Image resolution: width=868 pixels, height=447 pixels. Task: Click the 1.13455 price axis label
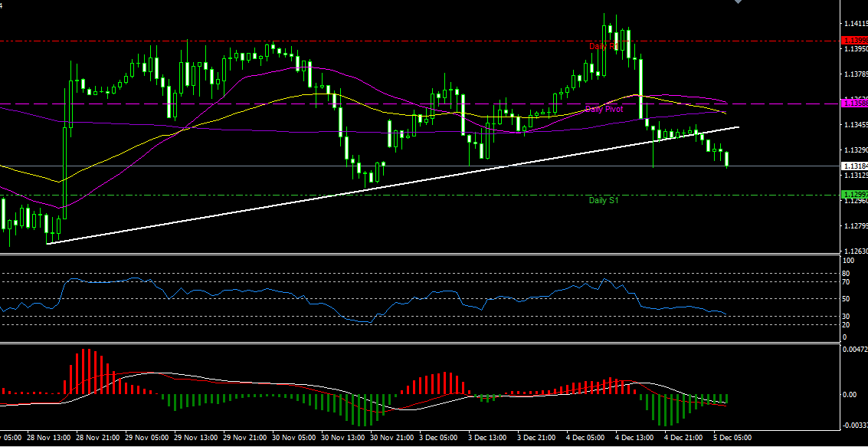point(855,125)
